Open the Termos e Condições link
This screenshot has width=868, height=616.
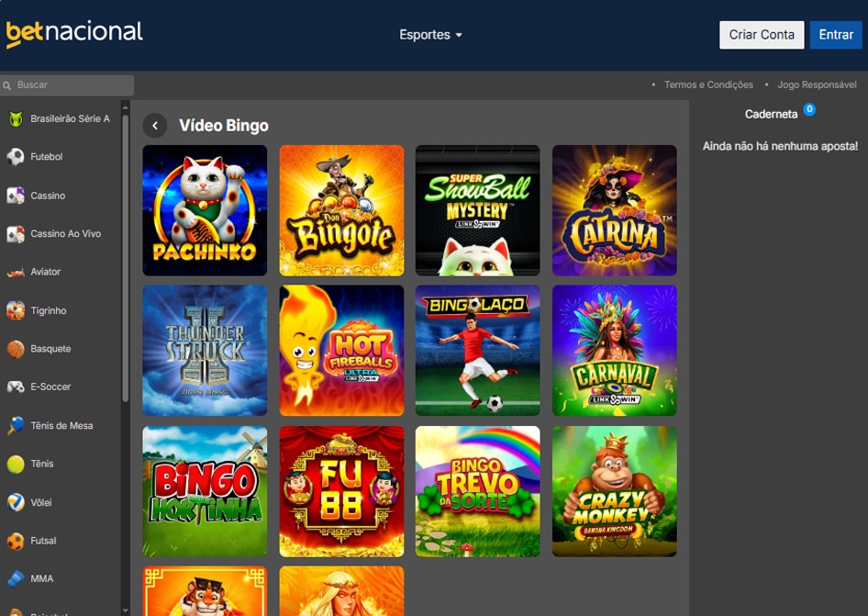point(707,84)
